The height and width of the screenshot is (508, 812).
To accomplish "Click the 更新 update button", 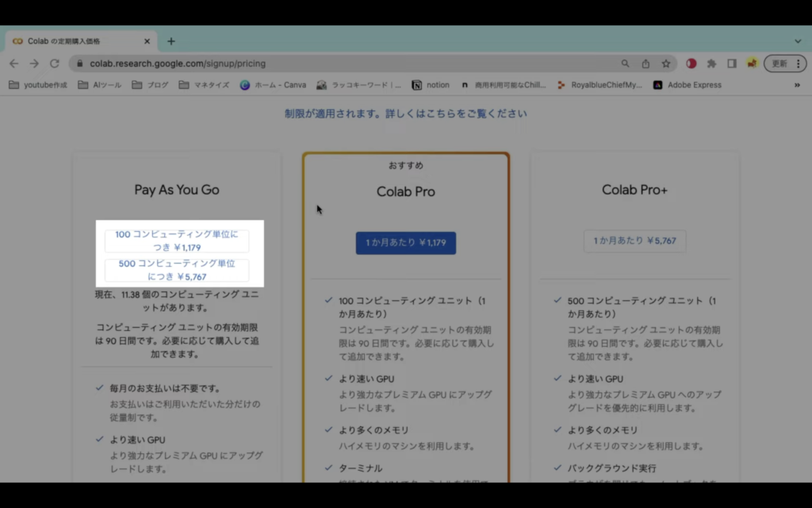I will 779,63.
